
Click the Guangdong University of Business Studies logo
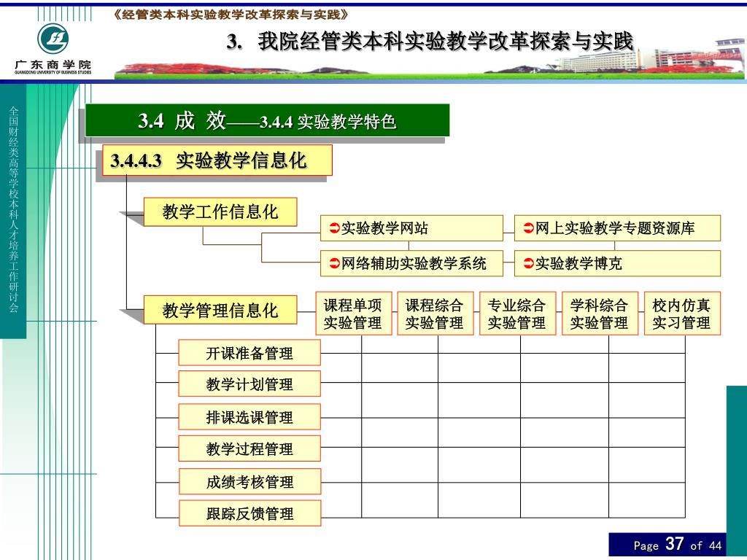pos(53,39)
